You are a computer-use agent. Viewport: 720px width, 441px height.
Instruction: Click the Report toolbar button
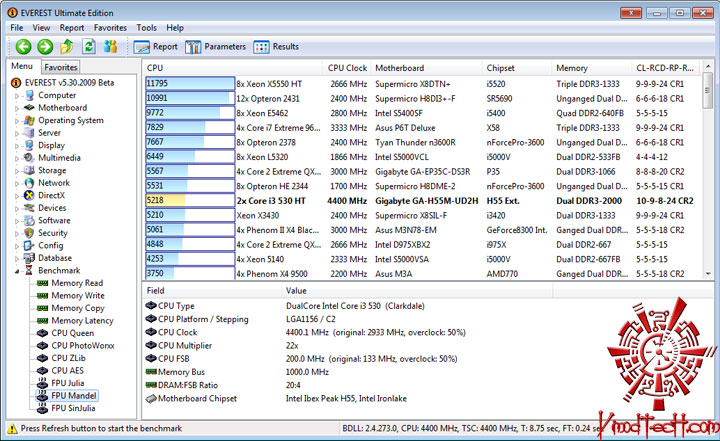point(156,47)
